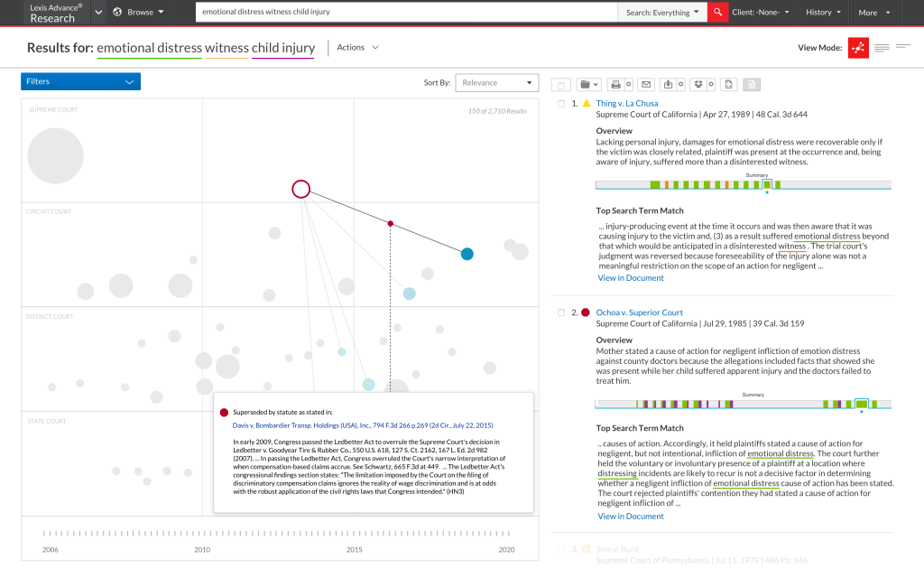Click the search query input field
Image resolution: width=924 pixels, height=578 pixels.
pos(407,12)
